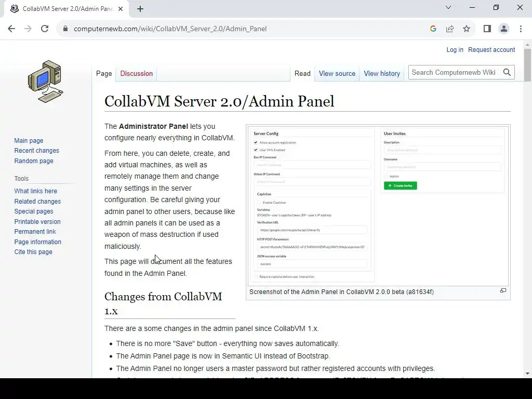Click the screenshot caption text
Viewport: 532px width, 399px height.
coord(341,292)
